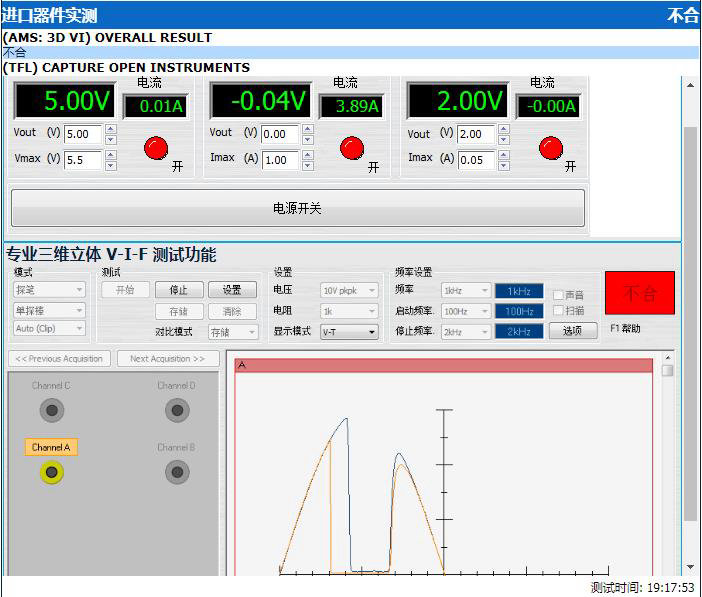Screen dimensions: 702x597
Task: Click the 3.89A current readout display
Action: 351,107
